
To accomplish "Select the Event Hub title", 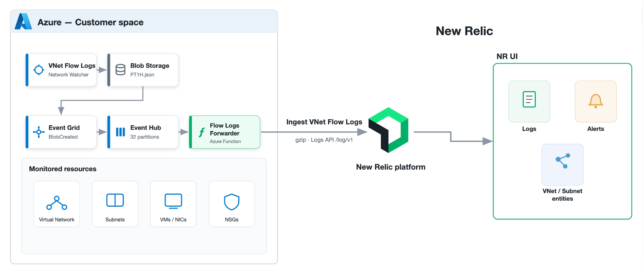I will (x=146, y=128).
